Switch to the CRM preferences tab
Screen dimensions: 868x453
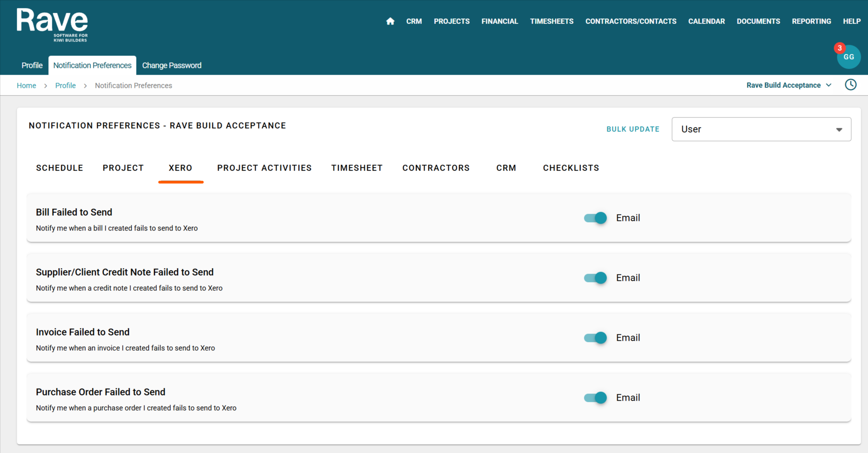click(506, 168)
